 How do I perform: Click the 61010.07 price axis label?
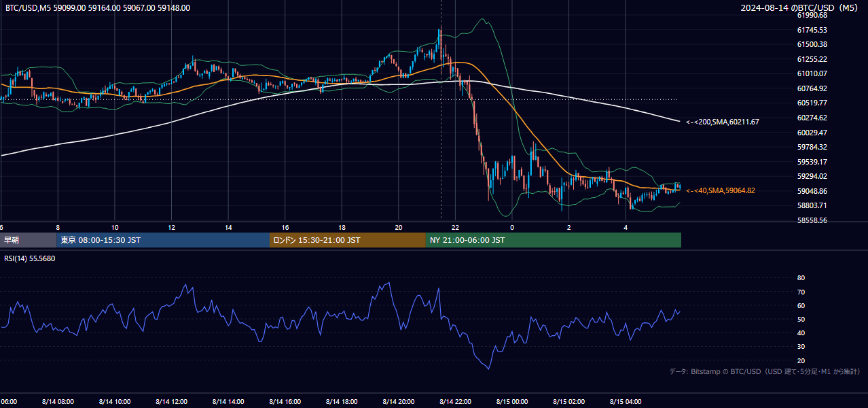coord(812,73)
